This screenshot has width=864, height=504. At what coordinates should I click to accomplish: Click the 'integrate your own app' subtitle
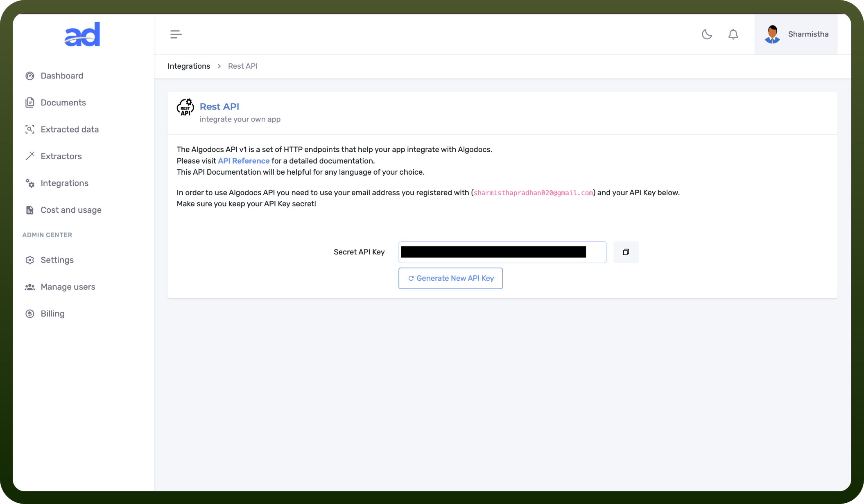pos(240,119)
